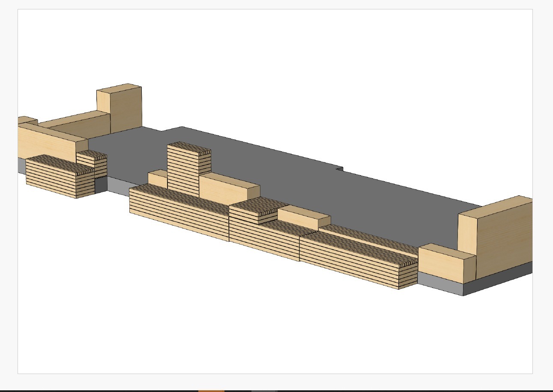Click the gray segment in the bottom bar
Image resolution: width=553 pixels, height=392 pixels.
pos(264,391)
